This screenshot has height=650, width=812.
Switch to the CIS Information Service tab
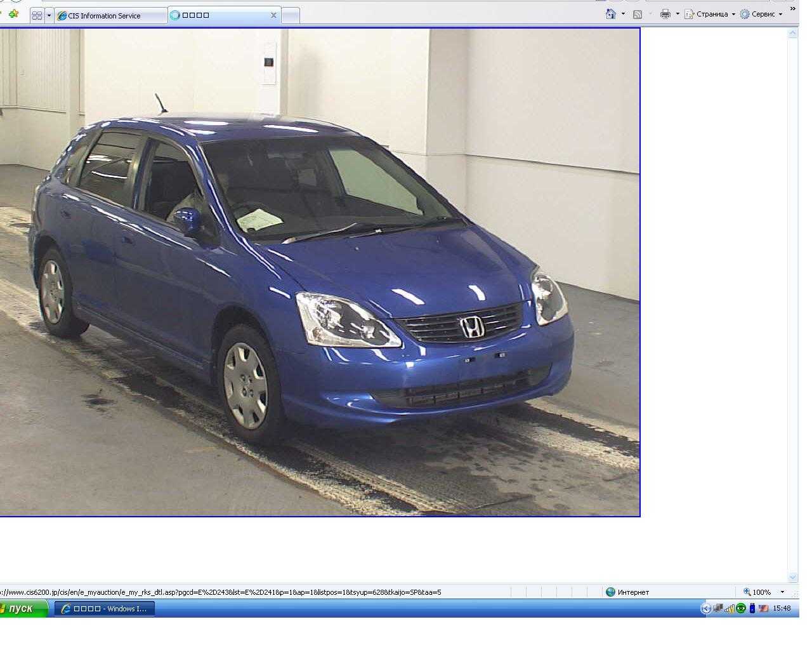click(x=105, y=16)
